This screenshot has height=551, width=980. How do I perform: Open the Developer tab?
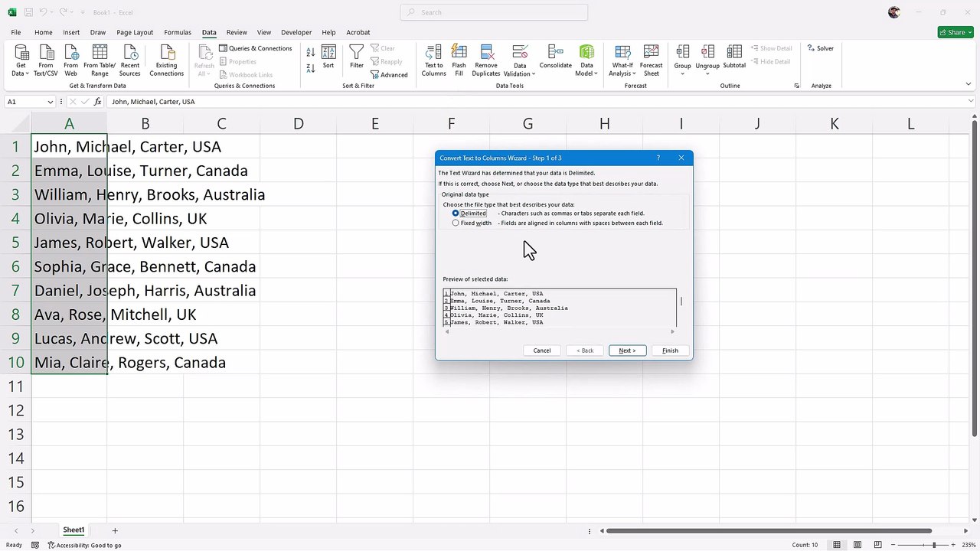(296, 32)
